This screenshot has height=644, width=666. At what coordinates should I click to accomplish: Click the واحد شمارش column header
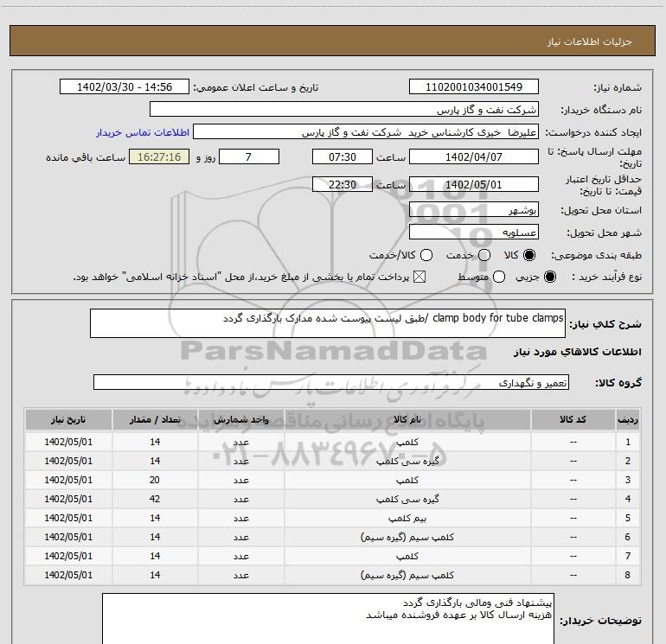(240, 420)
